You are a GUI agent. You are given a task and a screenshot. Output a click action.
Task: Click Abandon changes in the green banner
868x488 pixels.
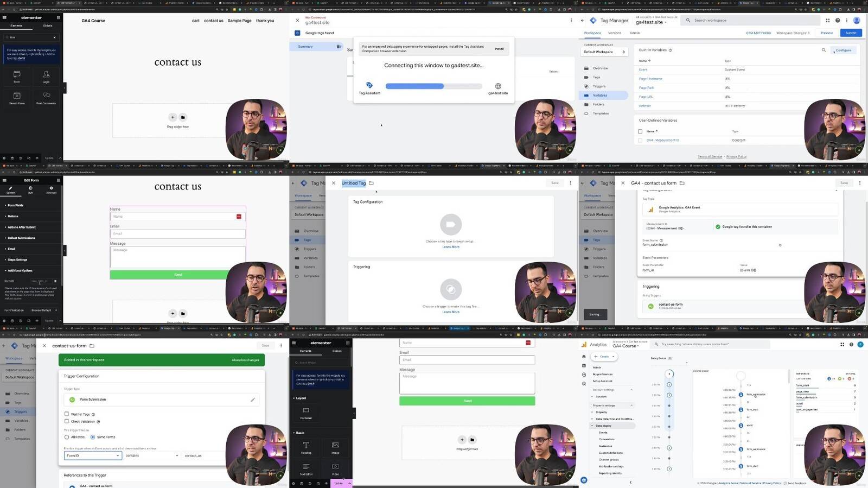click(245, 360)
